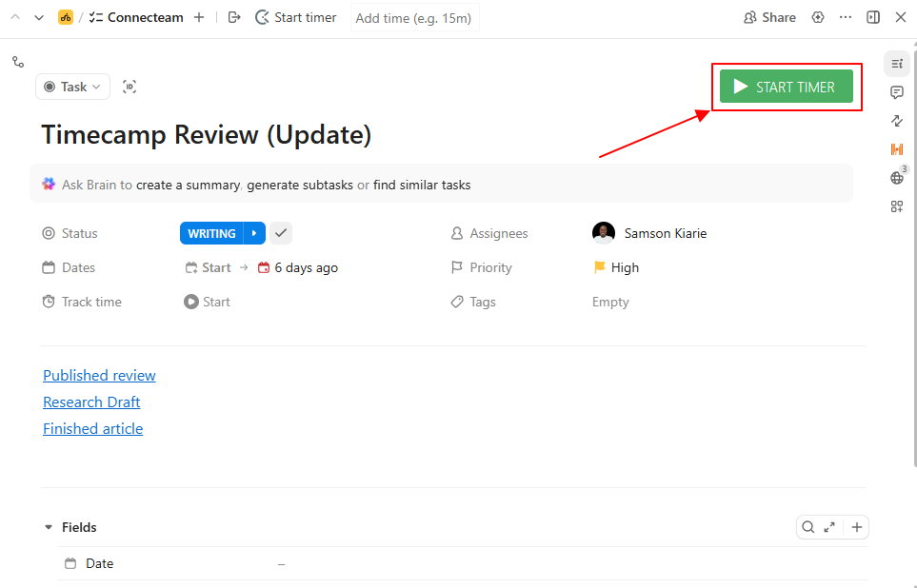This screenshot has height=588, width=917.
Task: Open the Published review link
Action: 99,375
